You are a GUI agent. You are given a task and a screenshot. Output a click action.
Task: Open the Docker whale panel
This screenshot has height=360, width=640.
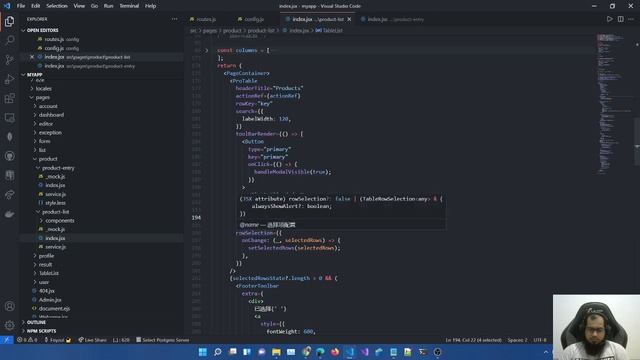pos(9,214)
